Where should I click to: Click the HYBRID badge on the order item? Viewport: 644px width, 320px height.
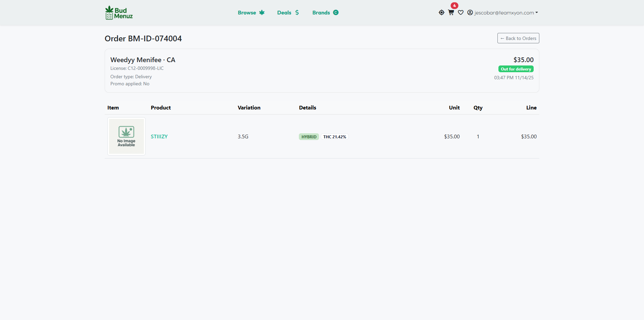pyautogui.click(x=309, y=137)
